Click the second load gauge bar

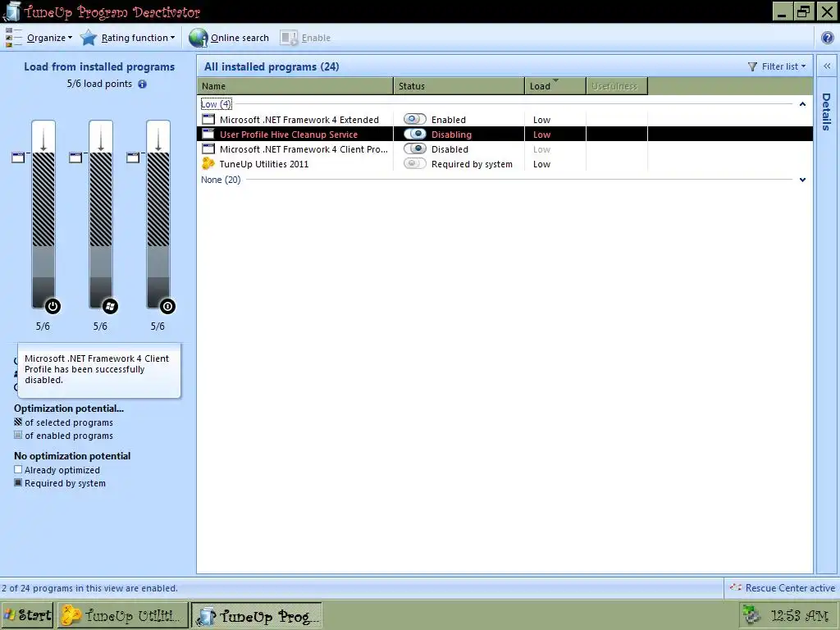click(x=101, y=214)
